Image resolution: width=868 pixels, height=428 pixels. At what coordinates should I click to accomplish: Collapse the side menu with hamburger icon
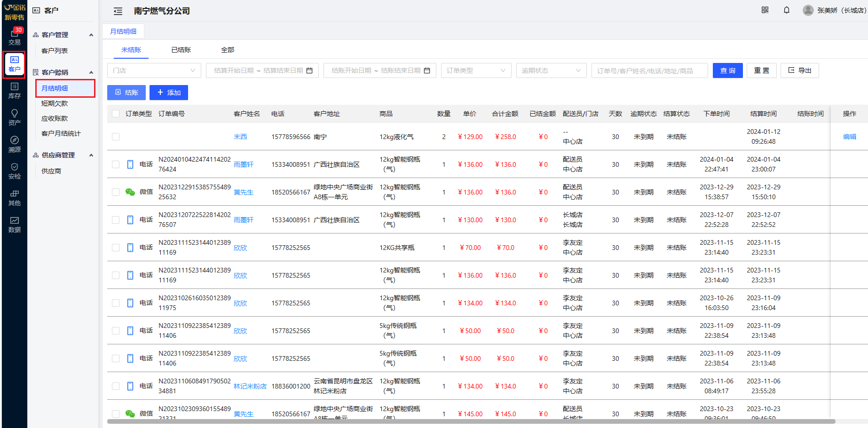(118, 11)
